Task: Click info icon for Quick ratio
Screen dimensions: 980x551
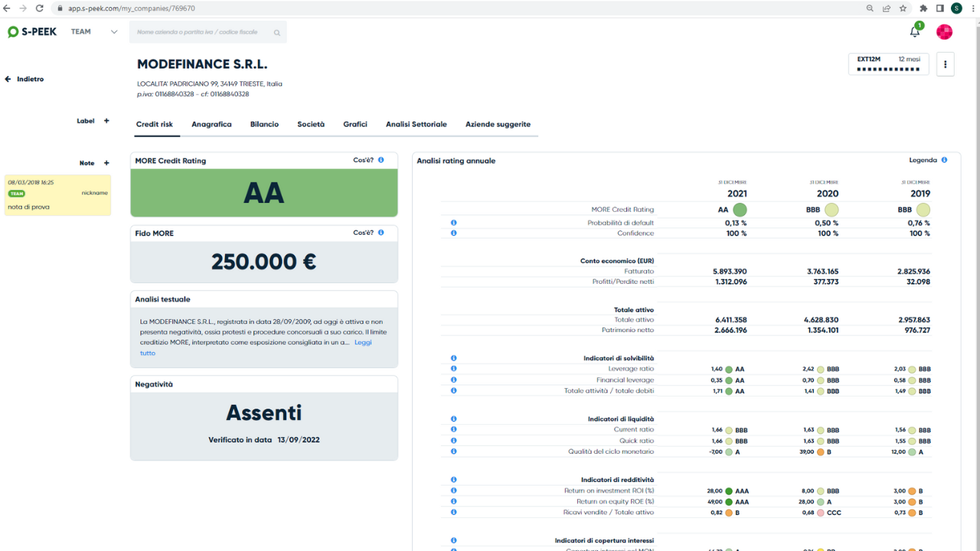Action: tap(454, 441)
